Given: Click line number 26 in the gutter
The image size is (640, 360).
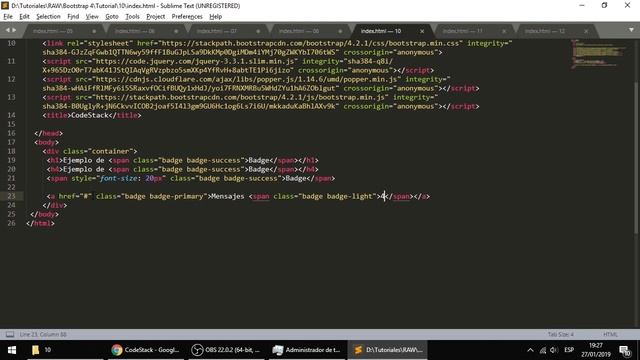Looking at the screenshot, I should (x=11, y=223).
